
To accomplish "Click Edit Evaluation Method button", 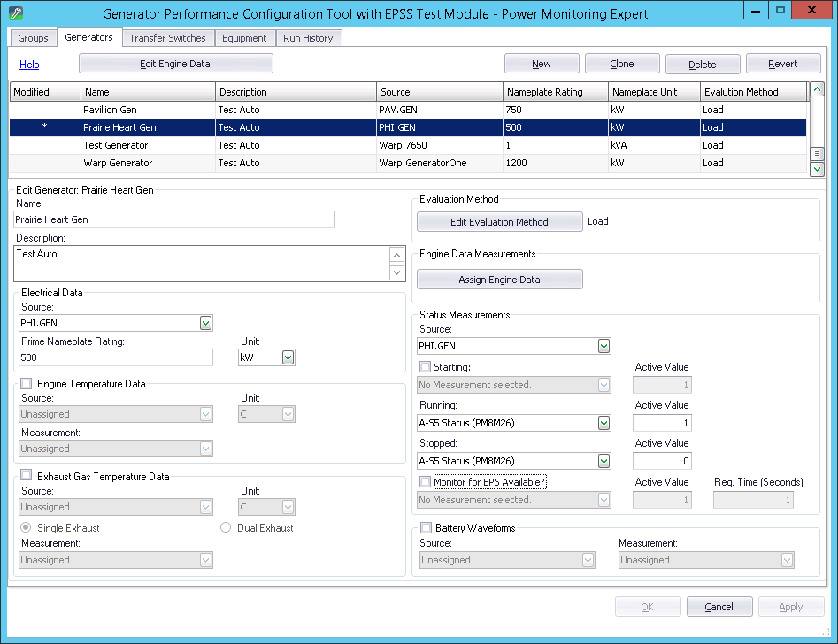I will tap(500, 222).
